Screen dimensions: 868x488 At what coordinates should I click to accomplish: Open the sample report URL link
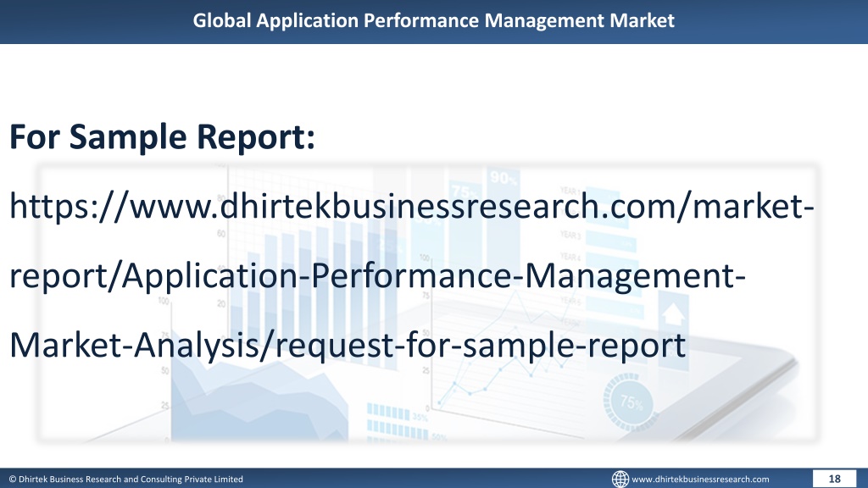(412, 275)
